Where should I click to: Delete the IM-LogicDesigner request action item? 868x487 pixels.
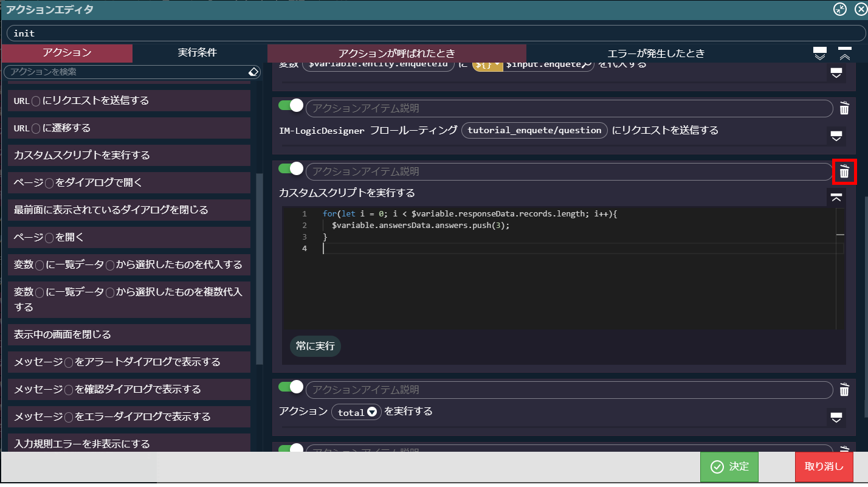[x=844, y=108]
